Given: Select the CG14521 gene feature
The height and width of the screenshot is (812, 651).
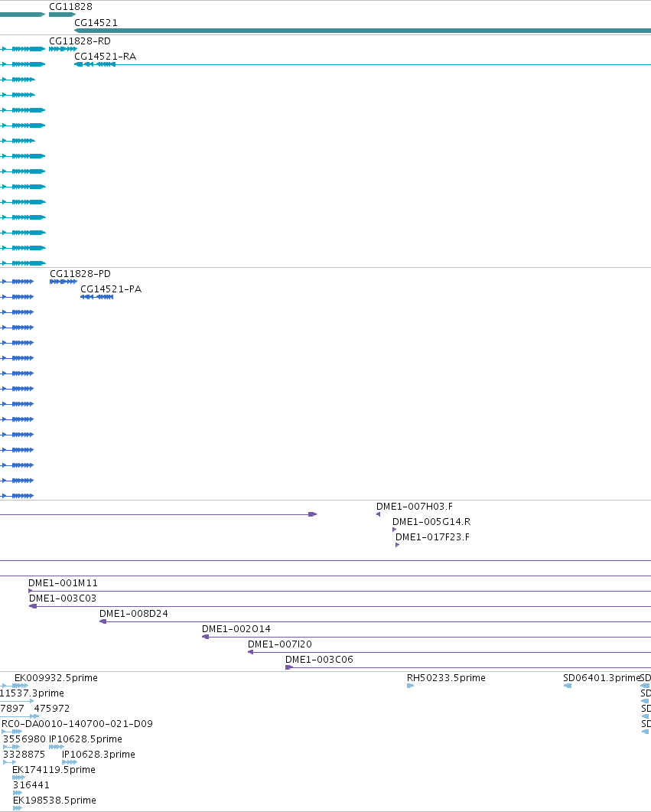Looking at the screenshot, I should click(363, 31).
